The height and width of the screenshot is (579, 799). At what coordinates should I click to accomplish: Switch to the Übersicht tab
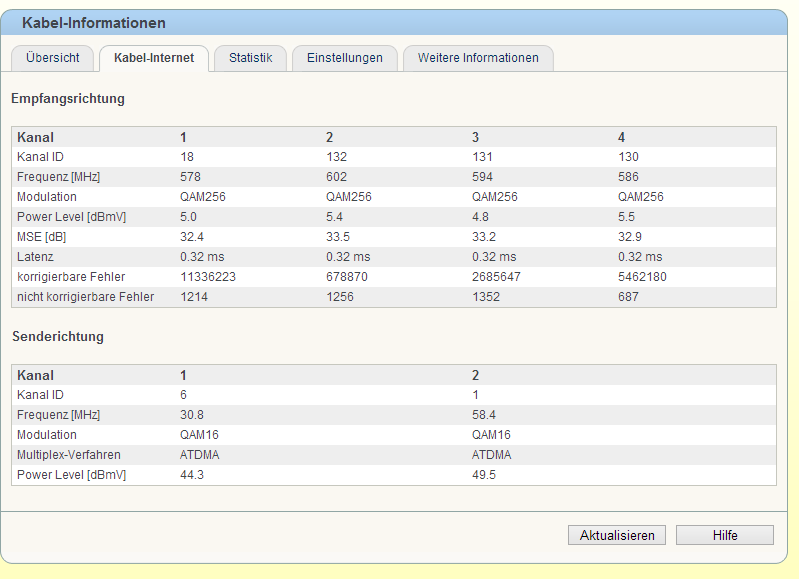(x=53, y=58)
